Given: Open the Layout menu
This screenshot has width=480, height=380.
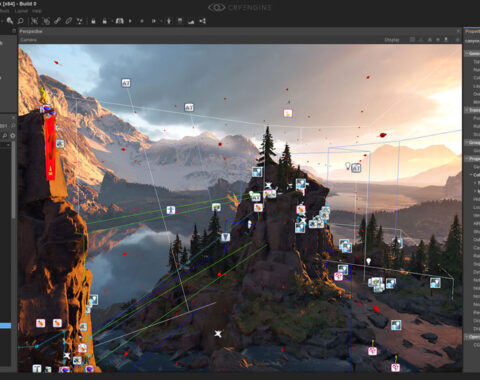Looking at the screenshot, I should (x=21, y=11).
